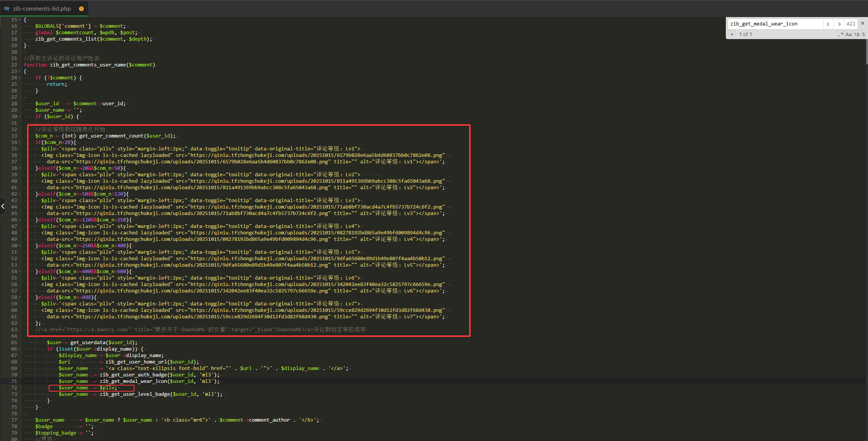Toggle RegExp search option
868x441 pixels.
point(840,34)
